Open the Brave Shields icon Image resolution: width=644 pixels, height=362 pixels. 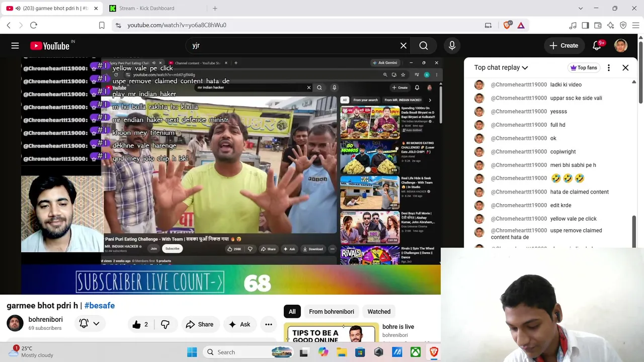click(x=507, y=25)
